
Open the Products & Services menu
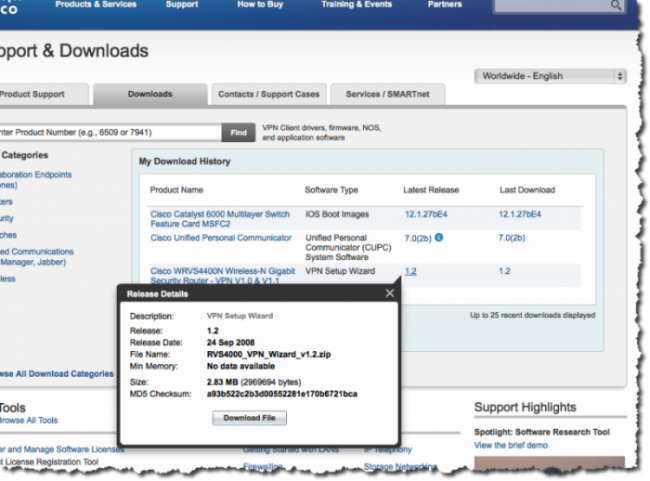click(96, 5)
